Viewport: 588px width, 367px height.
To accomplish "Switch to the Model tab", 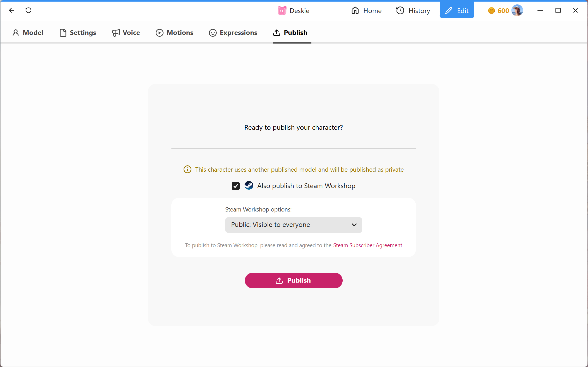I will [28, 33].
